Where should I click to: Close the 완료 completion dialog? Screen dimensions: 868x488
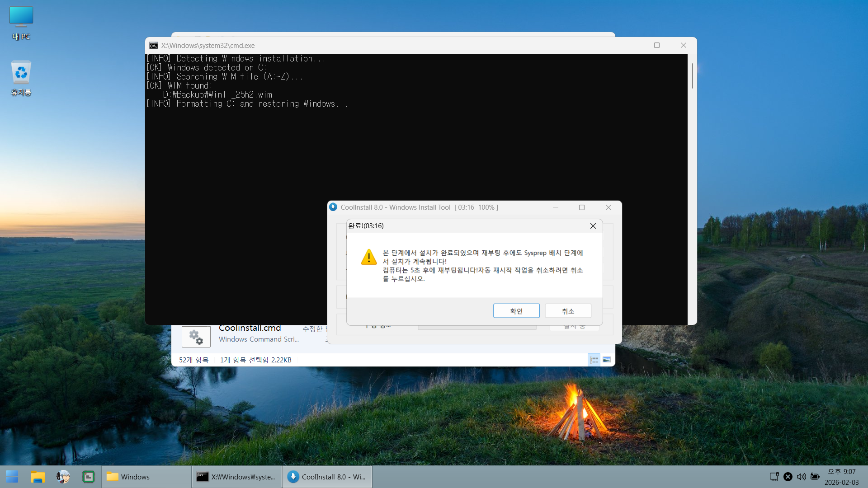coord(593,226)
